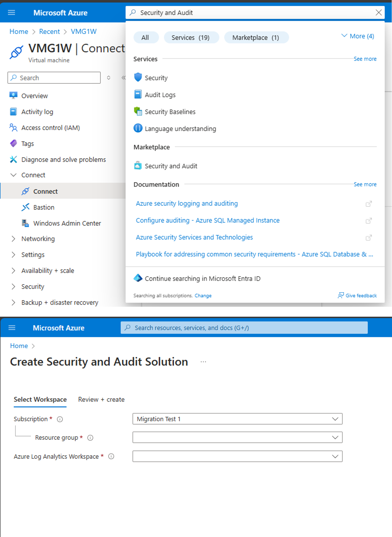
Task: Expand the Availability + scale section
Action: [x=13, y=271]
